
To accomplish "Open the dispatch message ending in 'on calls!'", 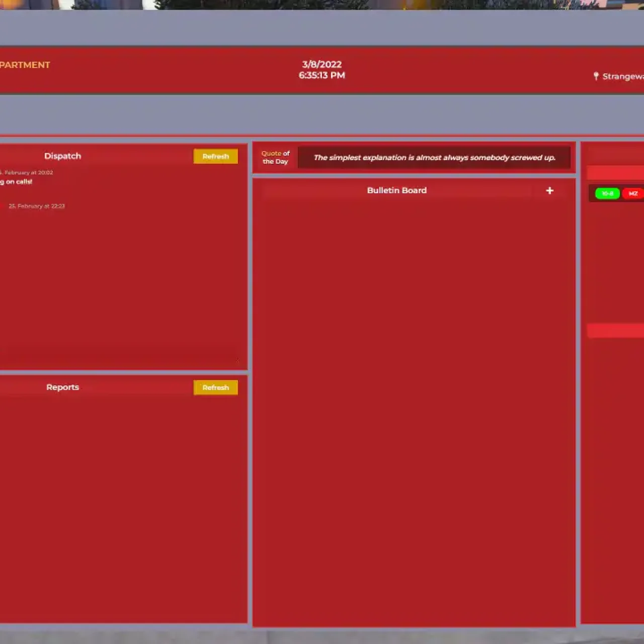I will 16,182.
